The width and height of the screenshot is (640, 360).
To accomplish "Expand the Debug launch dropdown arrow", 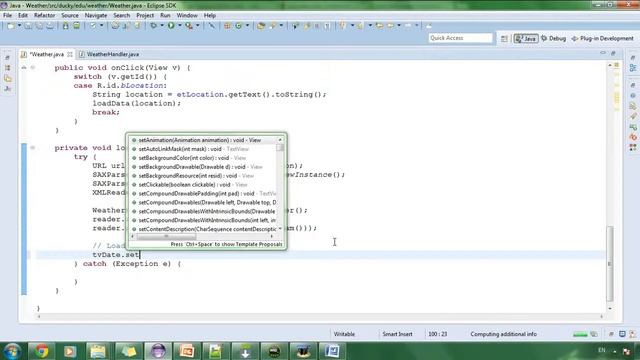I will (x=162, y=26).
